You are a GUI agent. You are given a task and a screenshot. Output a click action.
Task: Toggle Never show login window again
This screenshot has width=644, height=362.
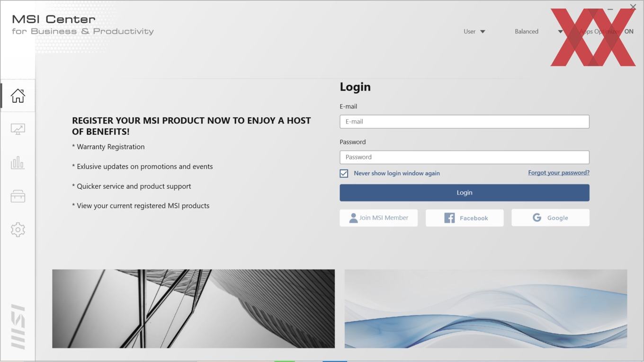pyautogui.click(x=344, y=174)
